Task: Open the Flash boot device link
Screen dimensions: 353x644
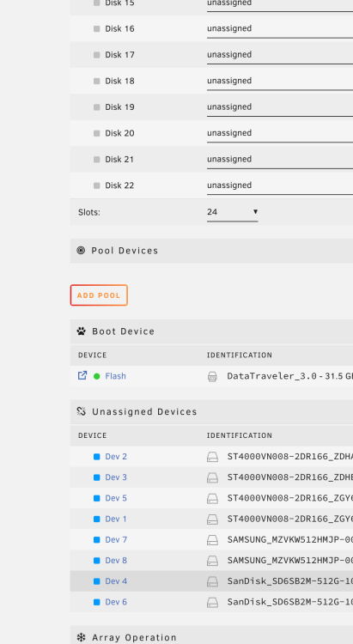Action: (x=115, y=376)
